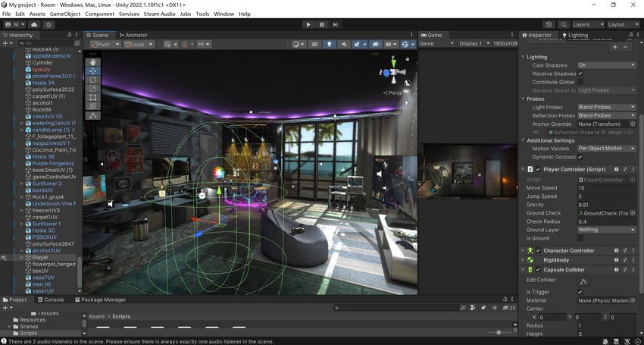Open the Ground Layer dropdown
Screen dimensions: 644x345
[x=607, y=230]
